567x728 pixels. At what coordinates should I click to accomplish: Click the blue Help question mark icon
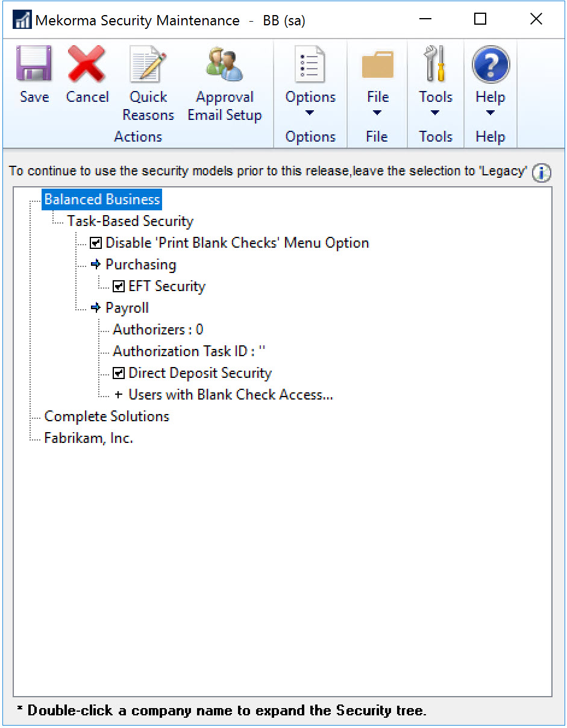coord(490,65)
